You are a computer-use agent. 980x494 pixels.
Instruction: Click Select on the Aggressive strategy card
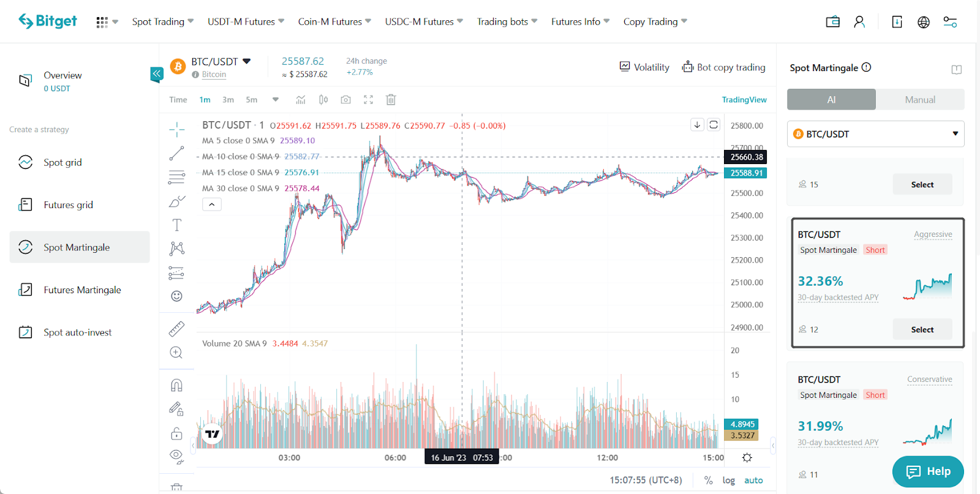click(922, 329)
